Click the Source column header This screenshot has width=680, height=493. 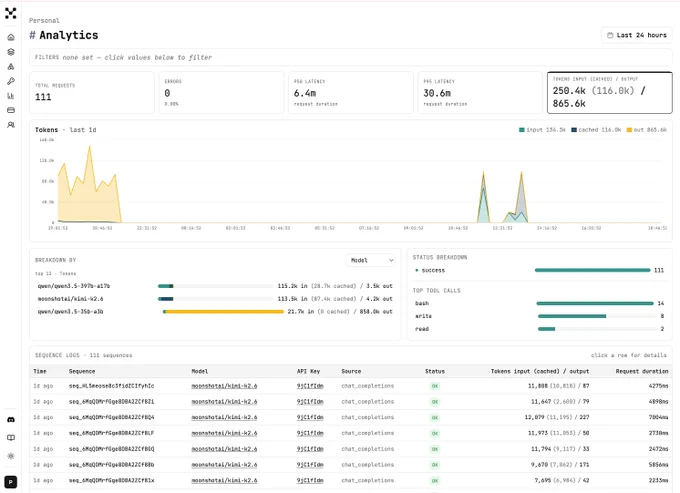351,371
